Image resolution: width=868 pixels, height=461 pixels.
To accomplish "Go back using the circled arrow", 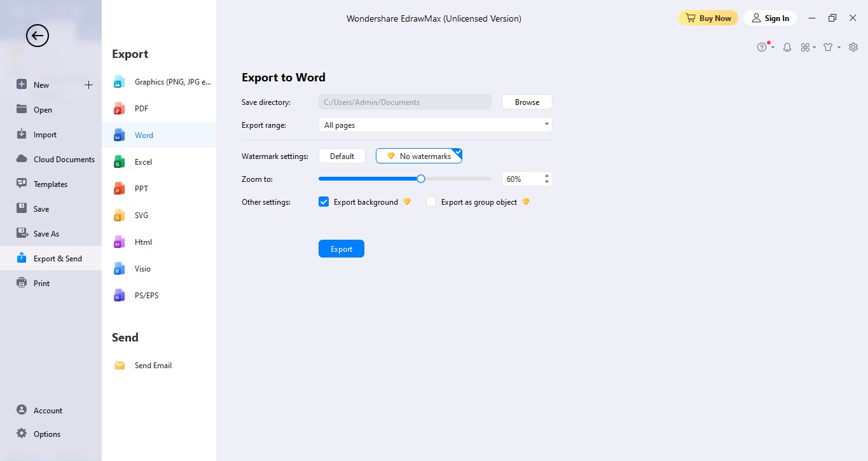I will [37, 36].
